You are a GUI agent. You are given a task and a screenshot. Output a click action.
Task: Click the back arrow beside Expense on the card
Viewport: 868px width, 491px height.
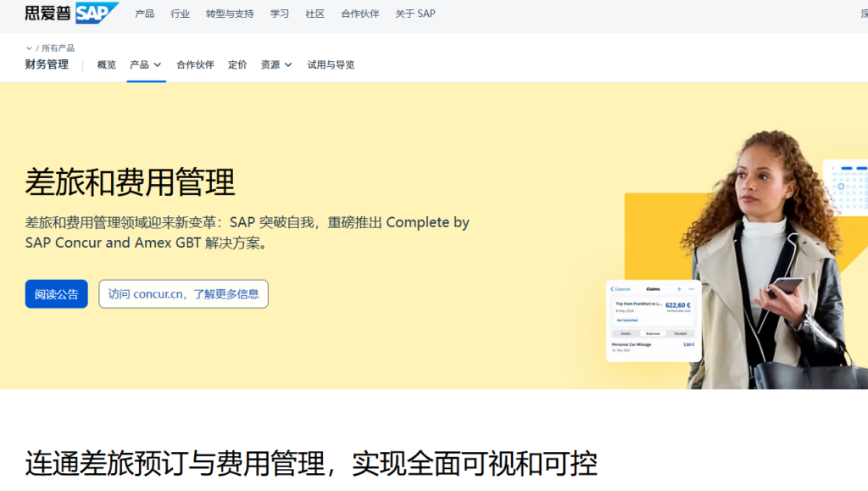(612, 289)
